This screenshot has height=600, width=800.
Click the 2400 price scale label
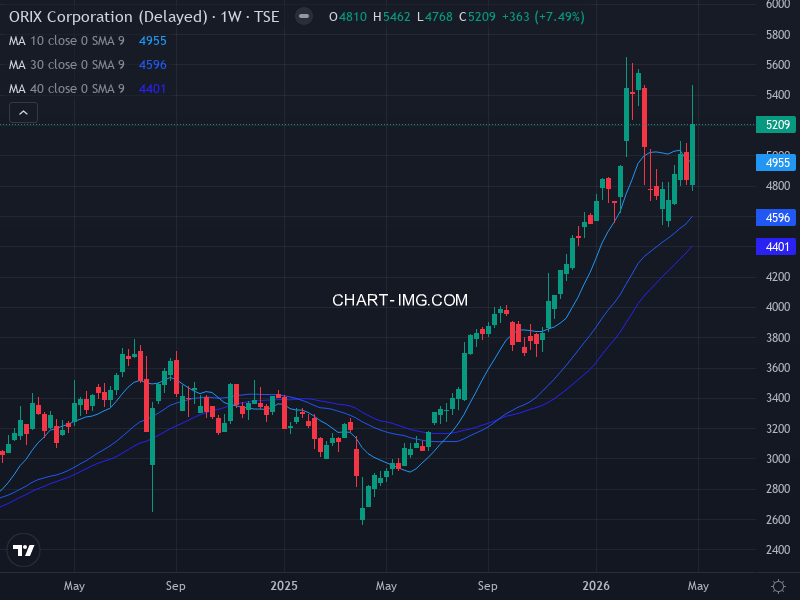[778, 549]
